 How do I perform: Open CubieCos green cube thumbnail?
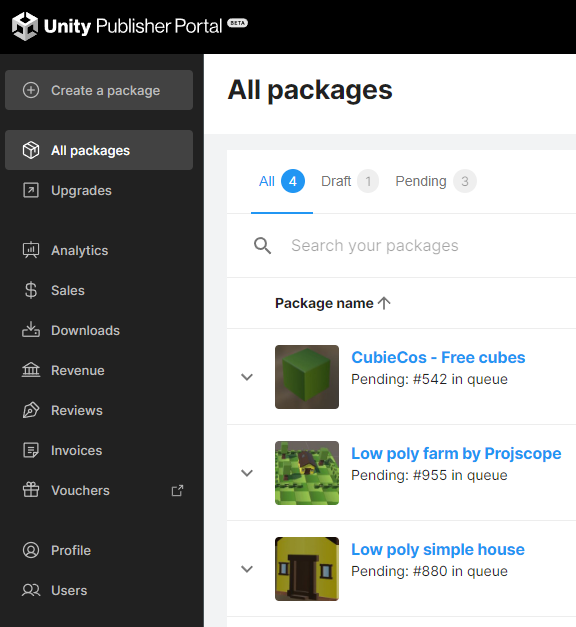(x=307, y=377)
